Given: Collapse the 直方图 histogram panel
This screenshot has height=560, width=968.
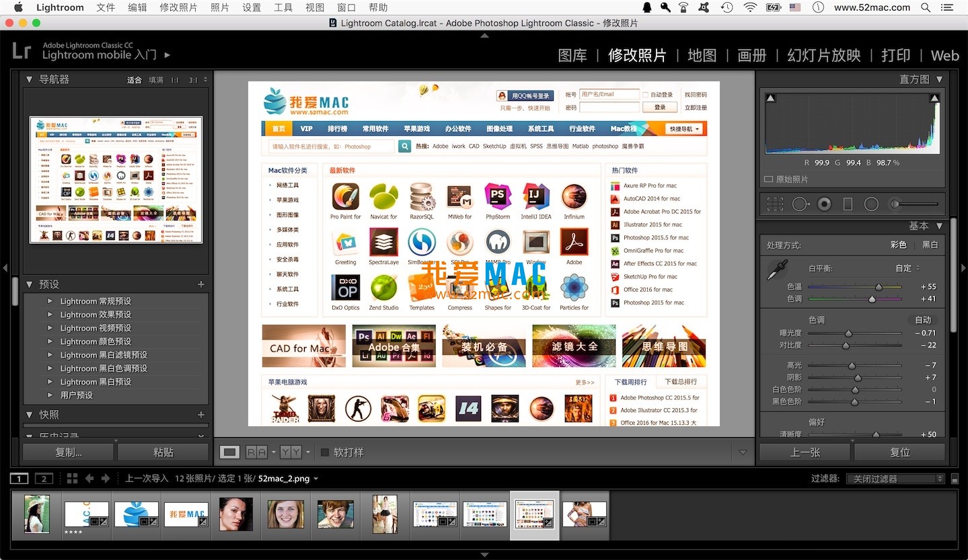Looking at the screenshot, I should coord(939,79).
